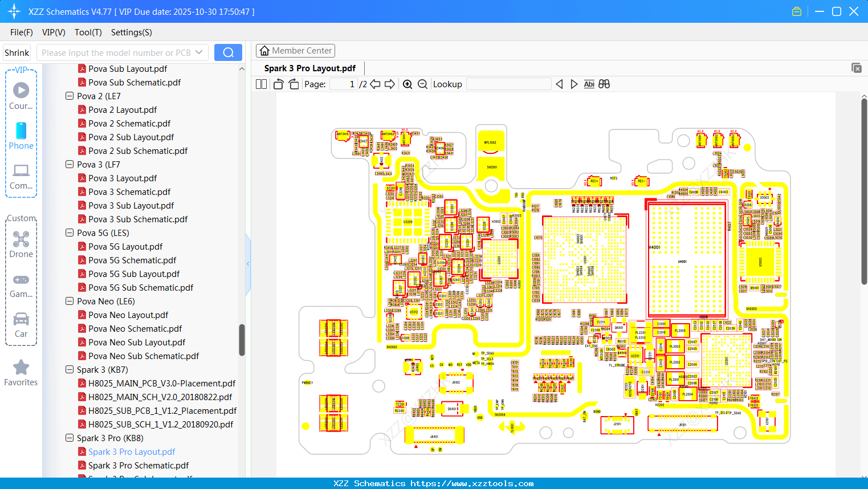Toggle the dual-page view icon
The width and height of the screenshot is (868, 489).
260,84
